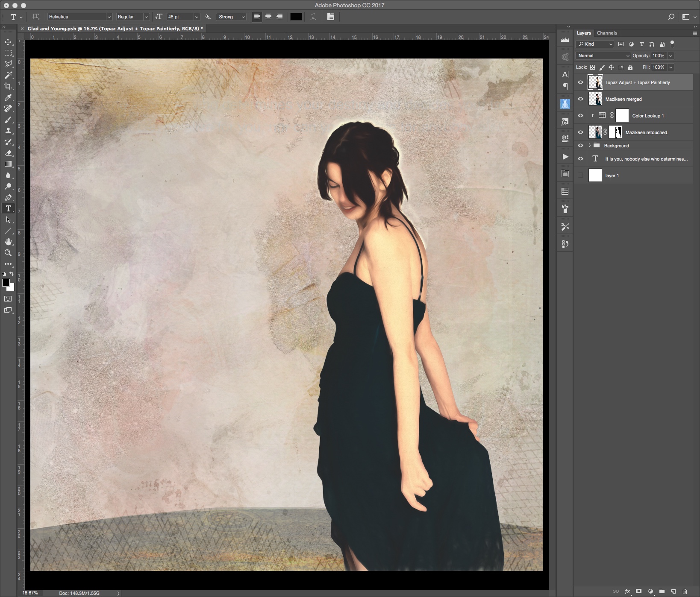700x597 pixels.
Task: Expand the Background group
Action: click(589, 145)
